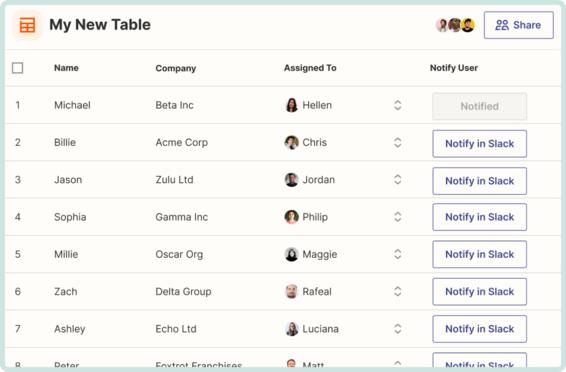Image resolution: width=566 pixels, height=372 pixels.
Task: Select the Gamma Inc company cell
Action: [182, 217]
